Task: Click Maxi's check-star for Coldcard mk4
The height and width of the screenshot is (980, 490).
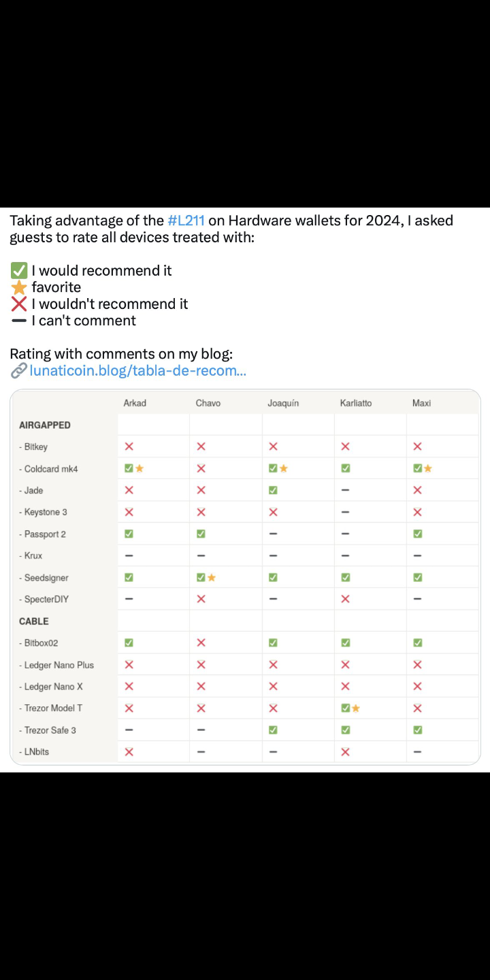Action: coord(423,468)
